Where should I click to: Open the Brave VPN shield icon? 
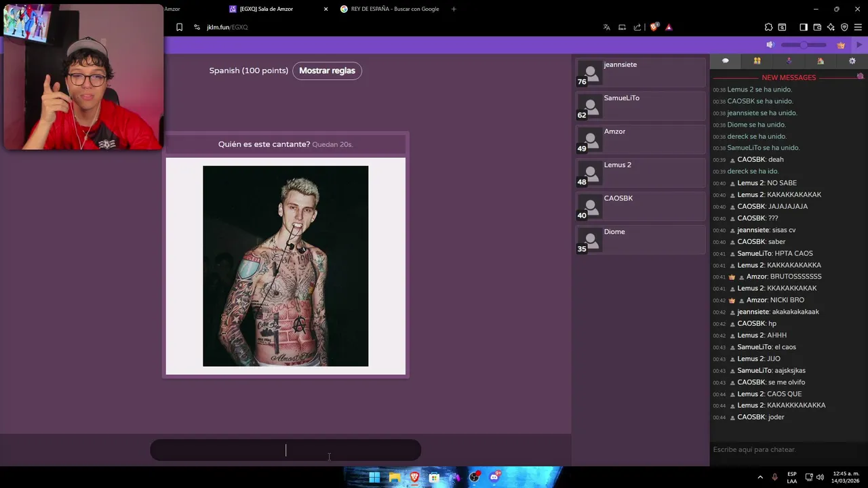point(844,27)
